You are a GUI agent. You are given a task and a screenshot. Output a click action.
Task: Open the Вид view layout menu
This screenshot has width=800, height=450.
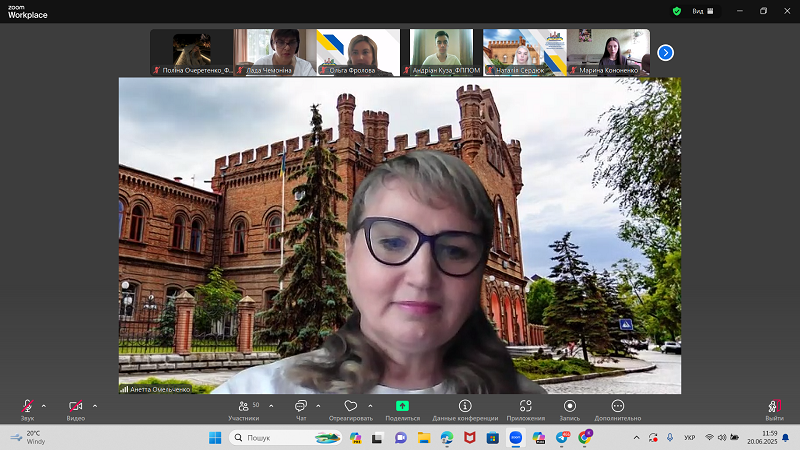click(703, 11)
